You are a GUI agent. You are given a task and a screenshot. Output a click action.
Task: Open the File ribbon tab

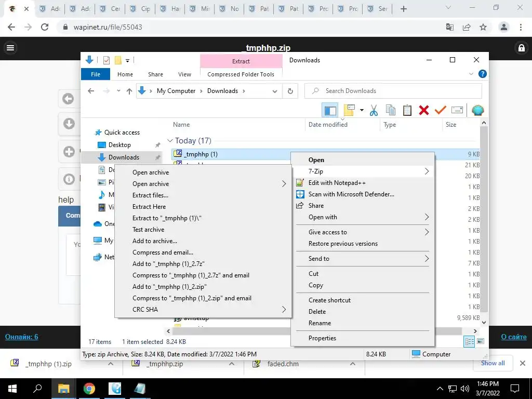click(x=96, y=74)
